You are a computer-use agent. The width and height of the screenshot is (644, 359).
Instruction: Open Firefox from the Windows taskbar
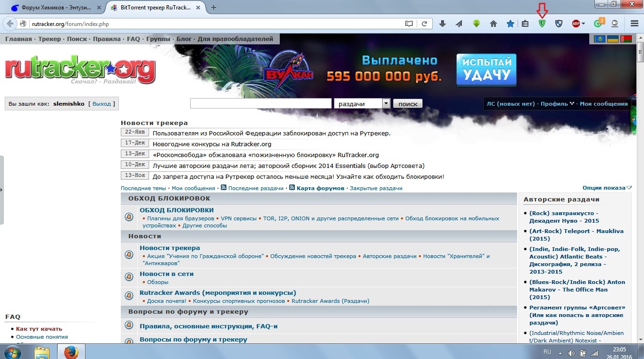pos(71,352)
